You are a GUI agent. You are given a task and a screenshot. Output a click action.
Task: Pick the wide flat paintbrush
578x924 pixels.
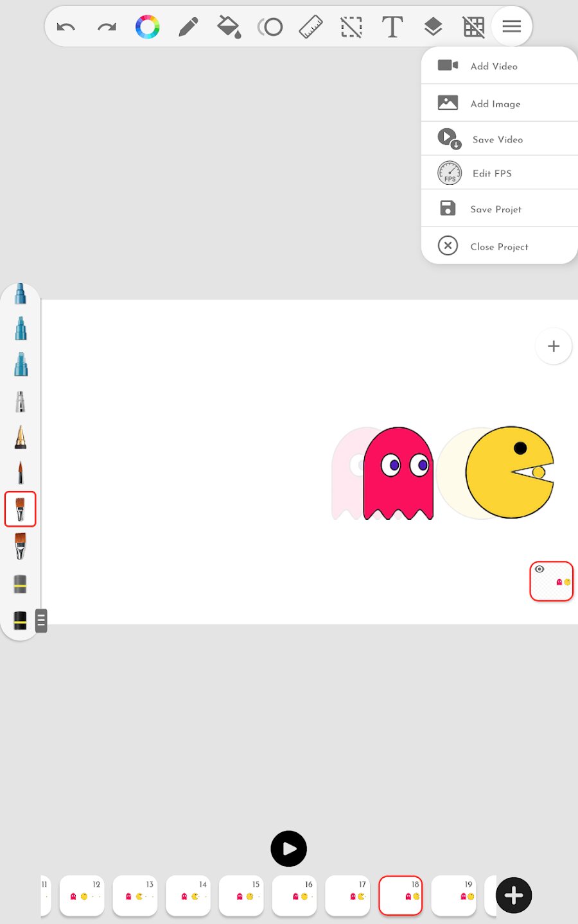click(x=21, y=546)
